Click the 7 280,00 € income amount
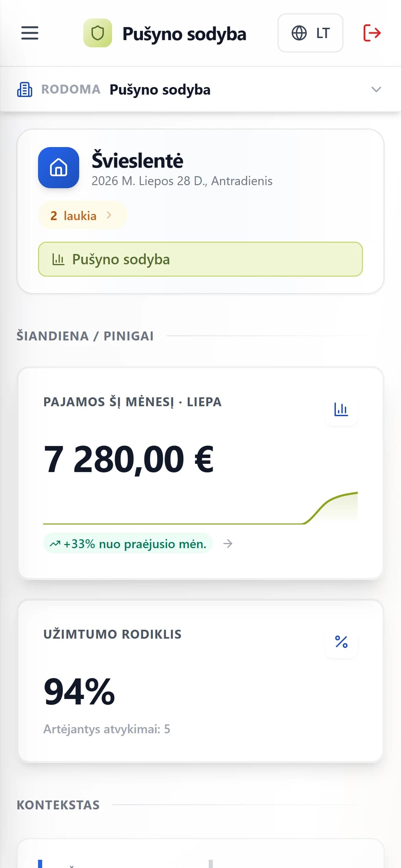 (x=129, y=459)
